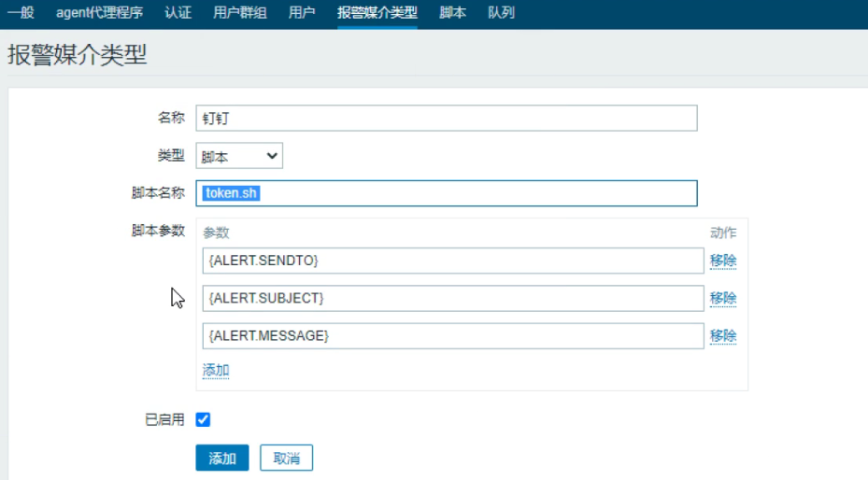Viewport: 868px width, 480px height.
Task: Remove the {ALERT.SENDTO} parameter via 移除
Action: coord(723,261)
